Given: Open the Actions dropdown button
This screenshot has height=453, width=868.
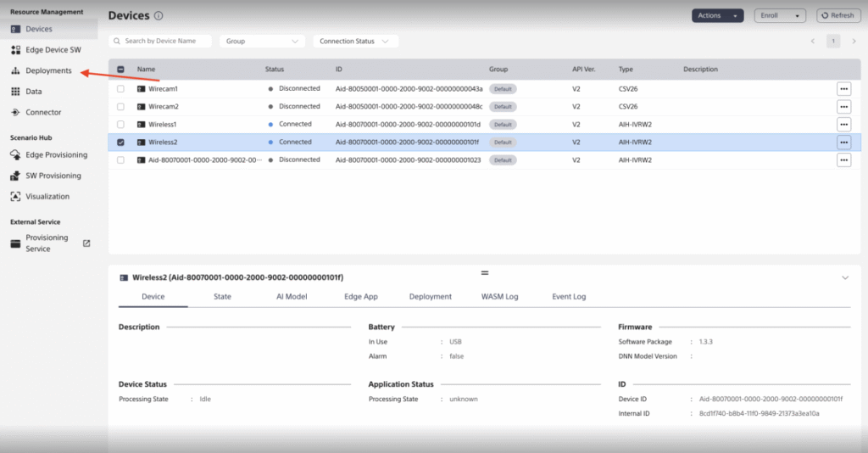Looking at the screenshot, I should (x=717, y=15).
